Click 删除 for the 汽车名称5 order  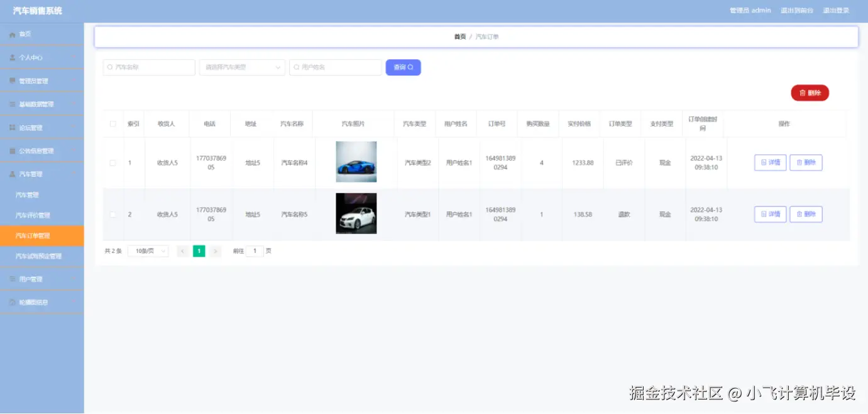pyautogui.click(x=806, y=214)
